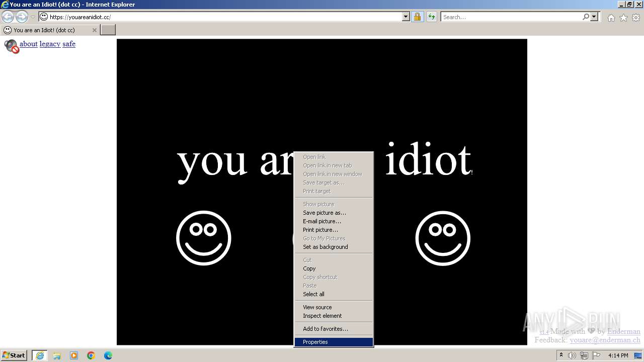
Task: Click the Refresh page button
Action: pyautogui.click(x=432, y=17)
